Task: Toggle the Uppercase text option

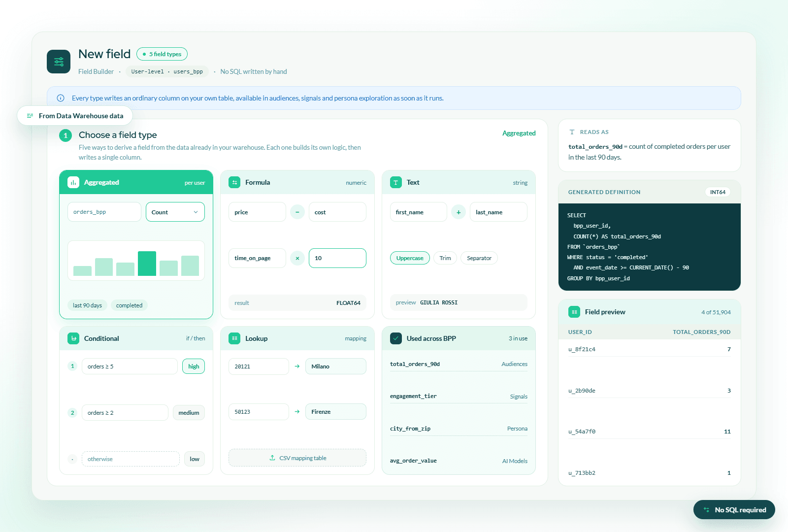Action: 410,258
